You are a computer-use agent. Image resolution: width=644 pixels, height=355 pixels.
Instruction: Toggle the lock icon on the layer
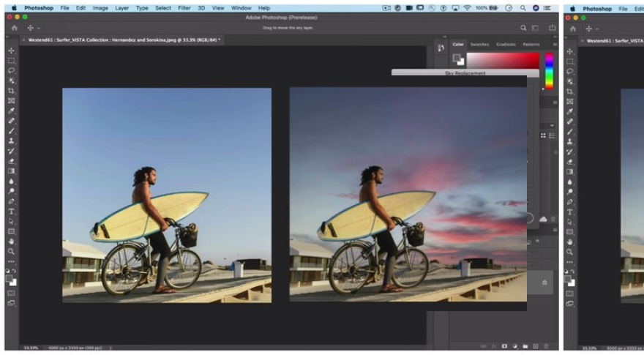pos(544,283)
